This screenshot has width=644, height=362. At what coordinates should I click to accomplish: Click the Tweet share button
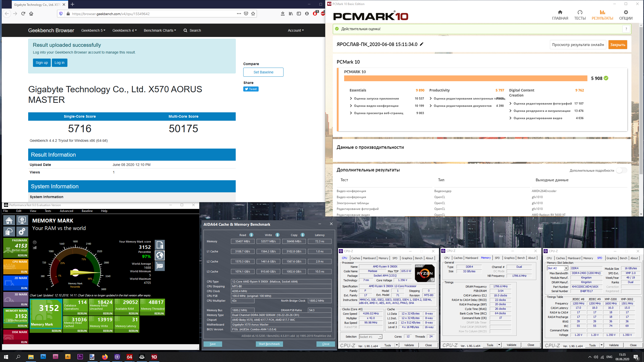[x=251, y=89]
